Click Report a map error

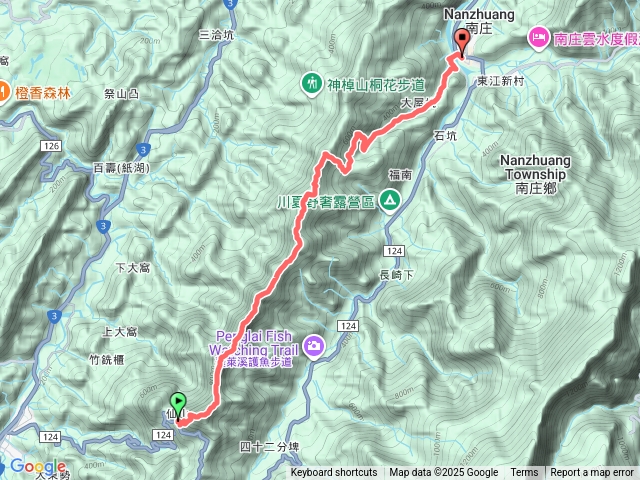tap(592, 473)
